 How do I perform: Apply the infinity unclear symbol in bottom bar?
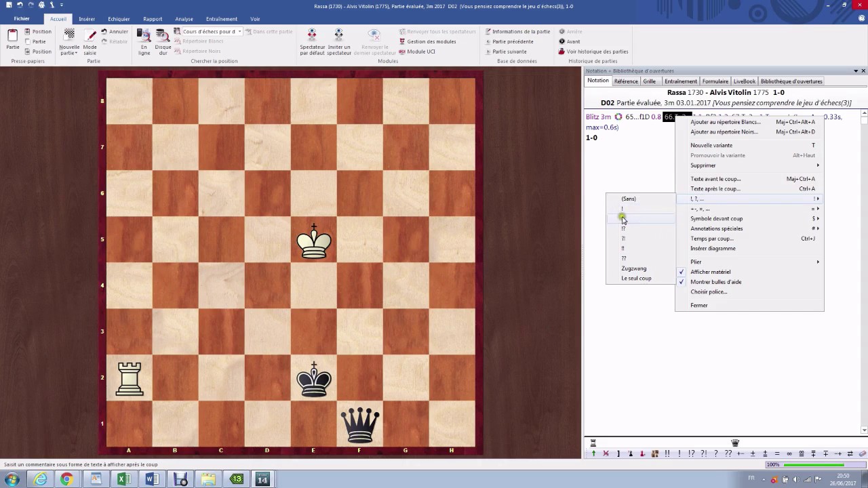point(789,453)
